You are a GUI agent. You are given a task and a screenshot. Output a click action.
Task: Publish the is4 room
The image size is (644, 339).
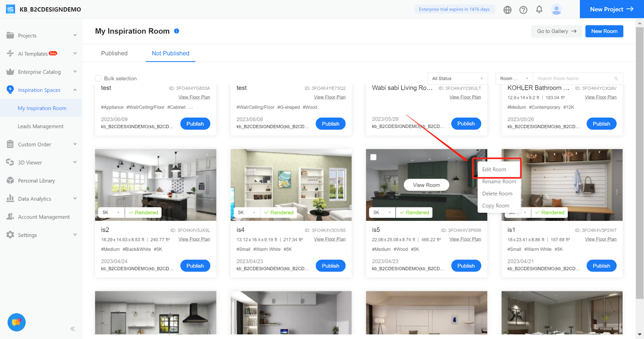coord(330,266)
